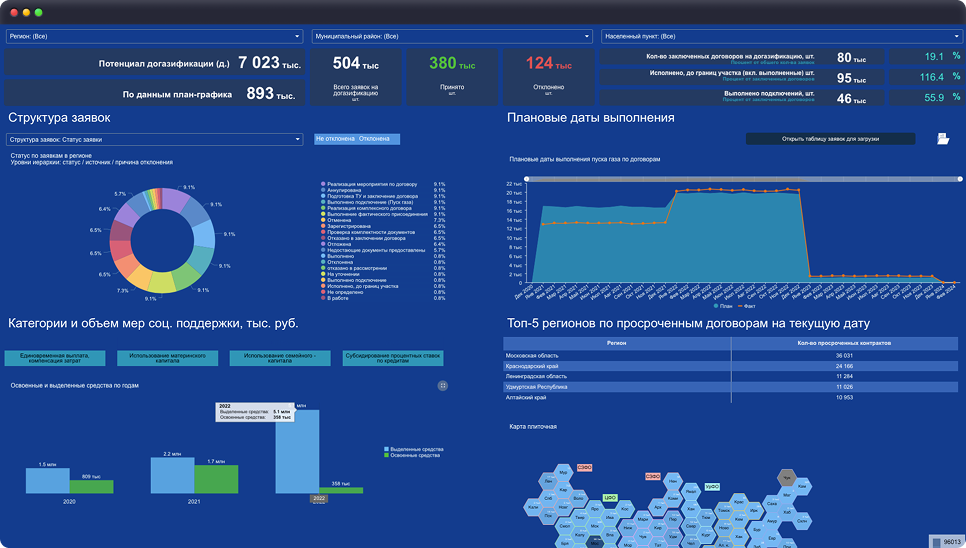Screen dimensions: 966x548
Task: Click the Кали hexagon tile on map
Action: [x=533, y=507]
